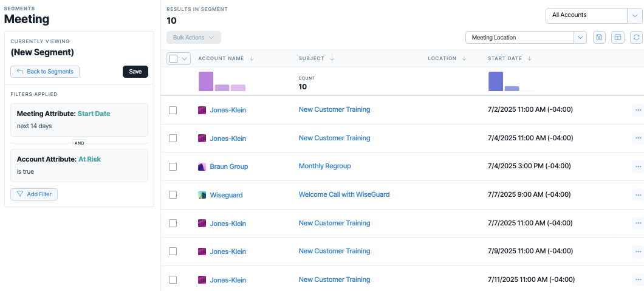Open the Monthly Regroup meeting link
Image resolution: width=644 pixels, height=291 pixels.
click(x=324, y=166)
